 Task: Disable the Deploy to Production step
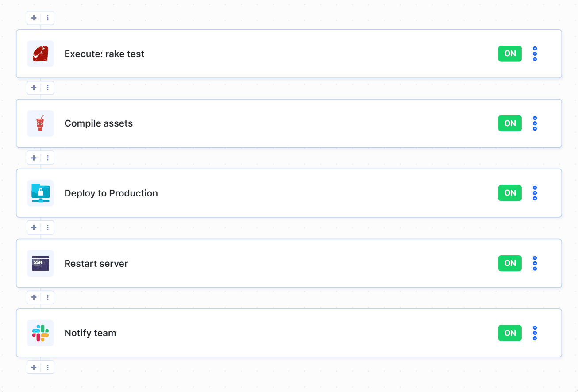click(x=509, y=193)
